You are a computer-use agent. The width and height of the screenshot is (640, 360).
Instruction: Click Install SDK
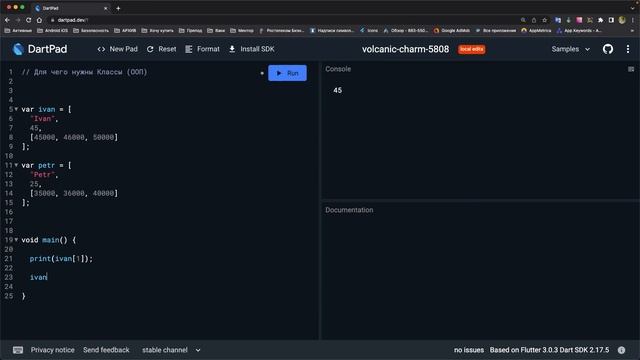tap(252, 49)
